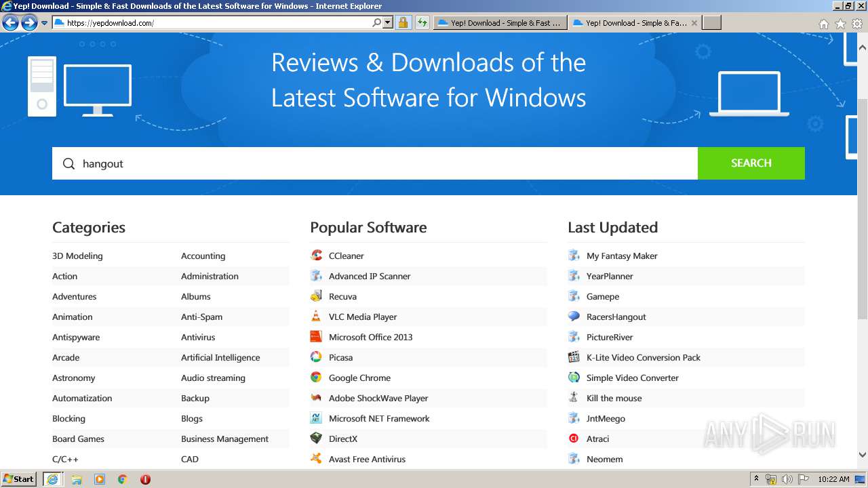Viewport: 868px width, 488px height.
Task: Click the security lock icon in the address bar
Action: [403, 22]
